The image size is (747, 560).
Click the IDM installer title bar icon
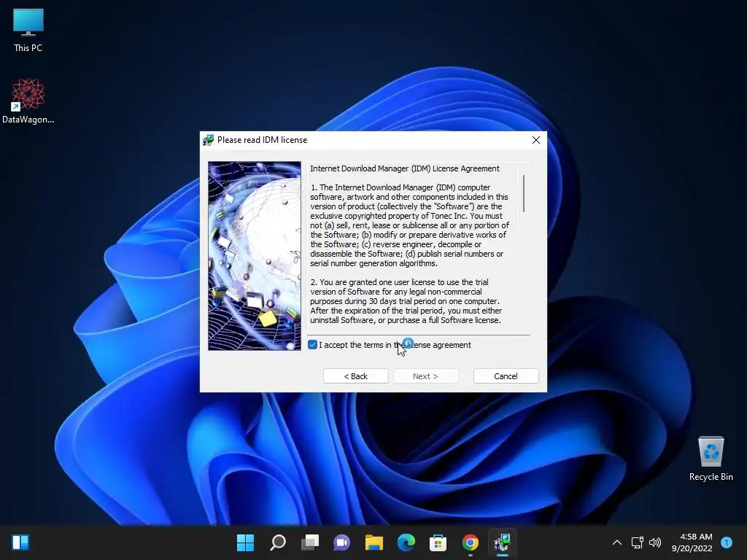click(x=208, y=140)
